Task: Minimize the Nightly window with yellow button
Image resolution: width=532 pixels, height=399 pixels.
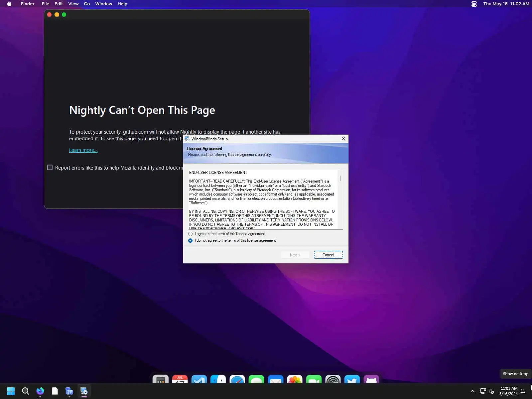Action: (x=57, y=15)
